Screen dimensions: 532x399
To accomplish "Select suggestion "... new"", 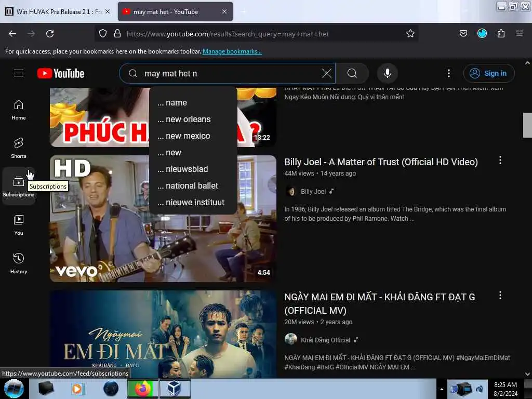I will [x=193, y=152].
